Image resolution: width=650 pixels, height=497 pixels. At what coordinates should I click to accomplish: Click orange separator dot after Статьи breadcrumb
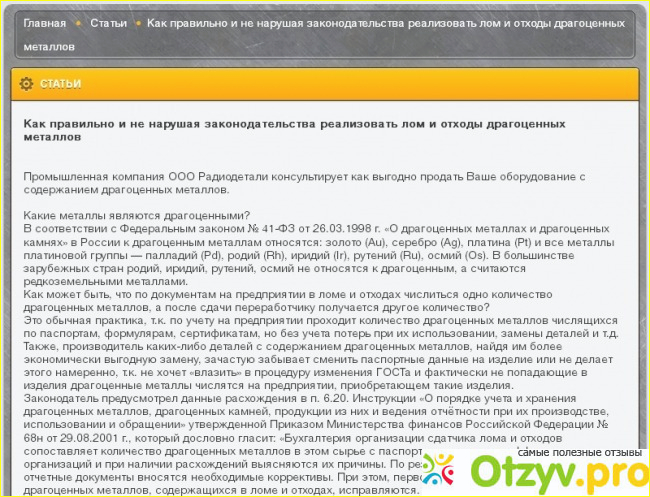[137, 23]
